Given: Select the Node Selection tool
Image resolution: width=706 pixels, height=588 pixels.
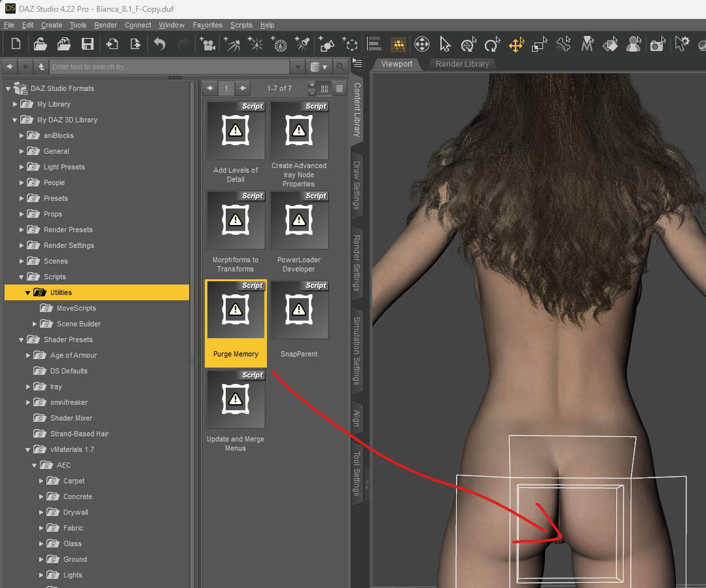Looking at the screenshot, I should pyautogui.click(x=445, y=44).
